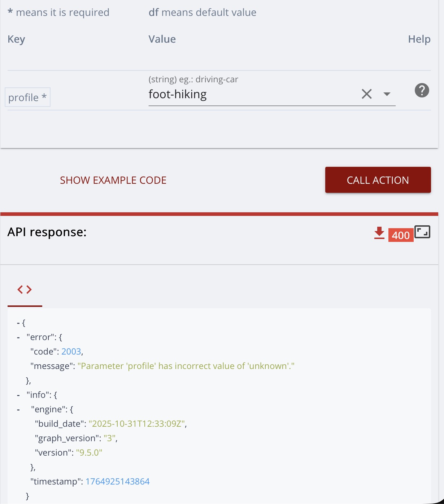
Task: Select the build_date value string
Action: pyautogui.click(x=137, y=424)
